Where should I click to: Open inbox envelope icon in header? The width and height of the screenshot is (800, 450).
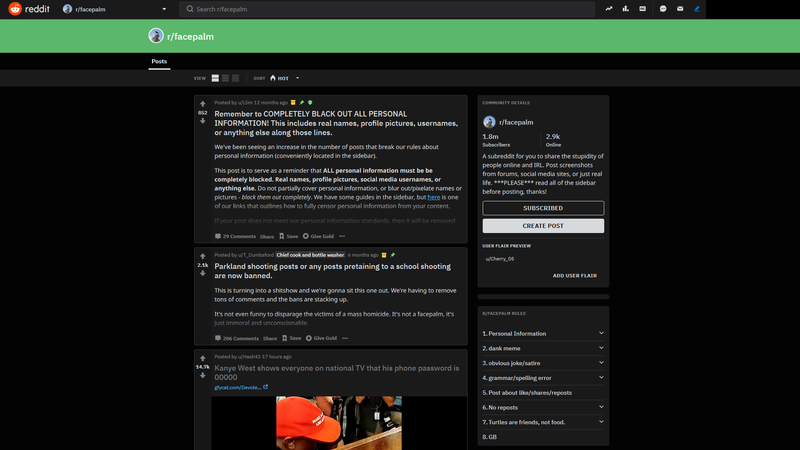click(x=680, y=9)
